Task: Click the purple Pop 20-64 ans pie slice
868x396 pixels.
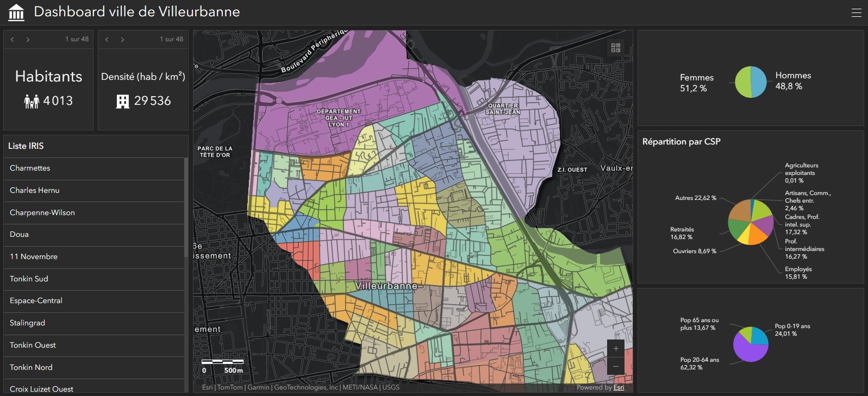Action: click(x=749, y=348)
